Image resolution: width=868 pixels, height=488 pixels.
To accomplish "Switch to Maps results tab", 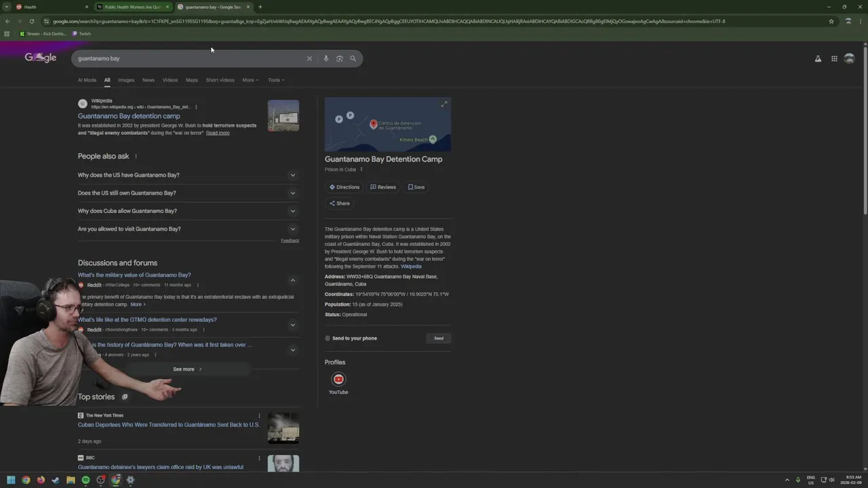I will [192, 80].
